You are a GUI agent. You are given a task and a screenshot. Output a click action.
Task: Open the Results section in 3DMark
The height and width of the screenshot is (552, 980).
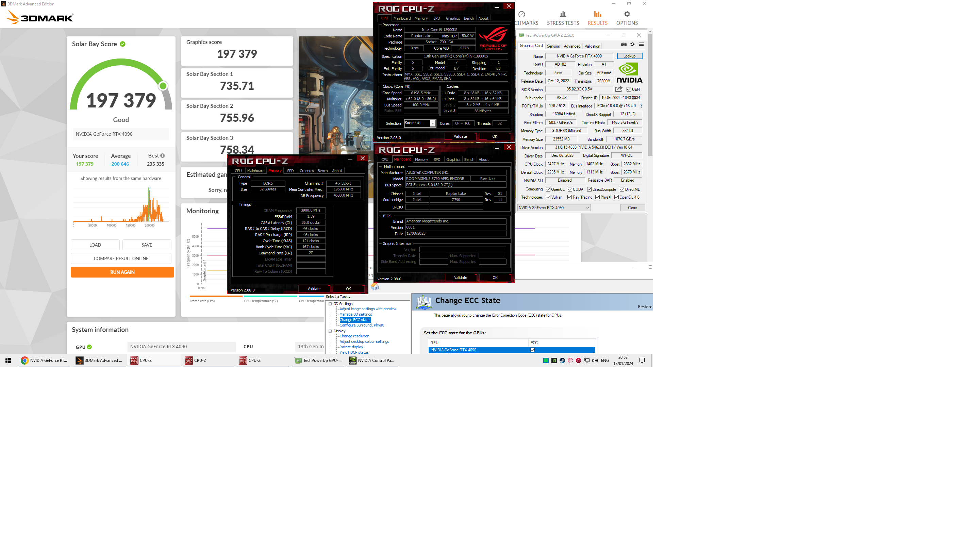tap(597, 18)
